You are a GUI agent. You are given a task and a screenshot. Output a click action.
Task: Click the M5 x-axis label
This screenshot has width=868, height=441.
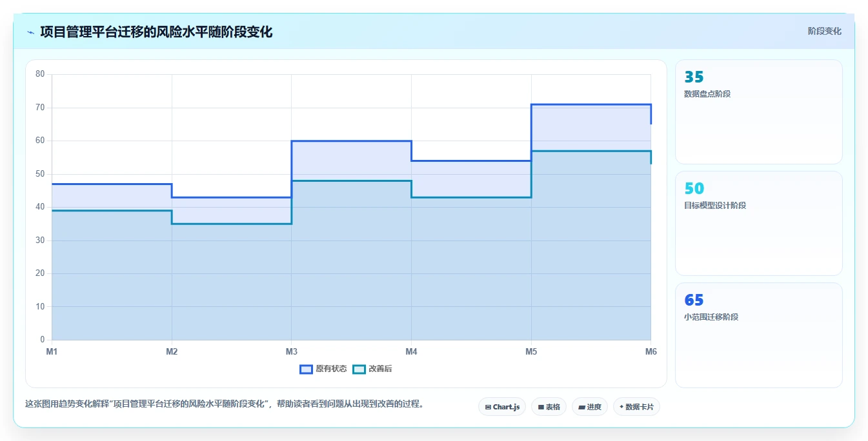531,351
